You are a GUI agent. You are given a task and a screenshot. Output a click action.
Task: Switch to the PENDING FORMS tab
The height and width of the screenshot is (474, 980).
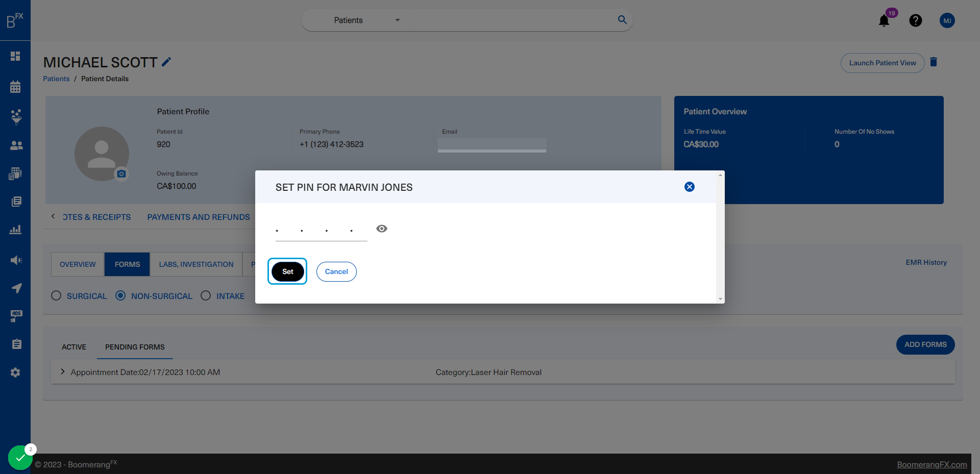point(135,347)
